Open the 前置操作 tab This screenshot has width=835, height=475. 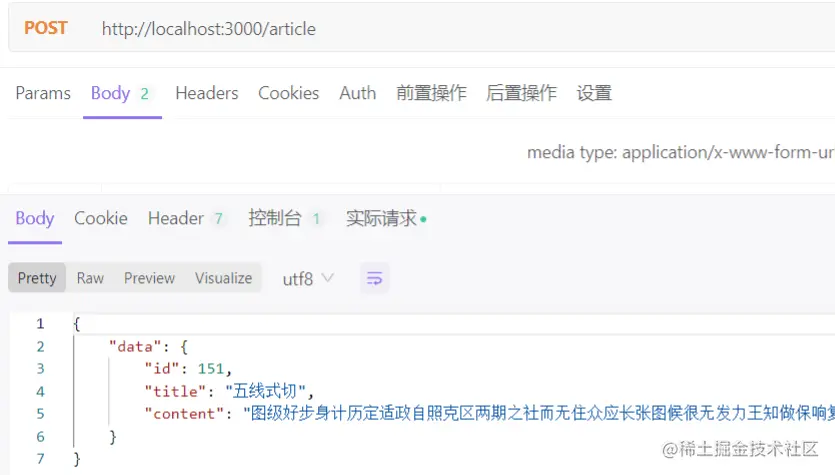coord(431,93)
